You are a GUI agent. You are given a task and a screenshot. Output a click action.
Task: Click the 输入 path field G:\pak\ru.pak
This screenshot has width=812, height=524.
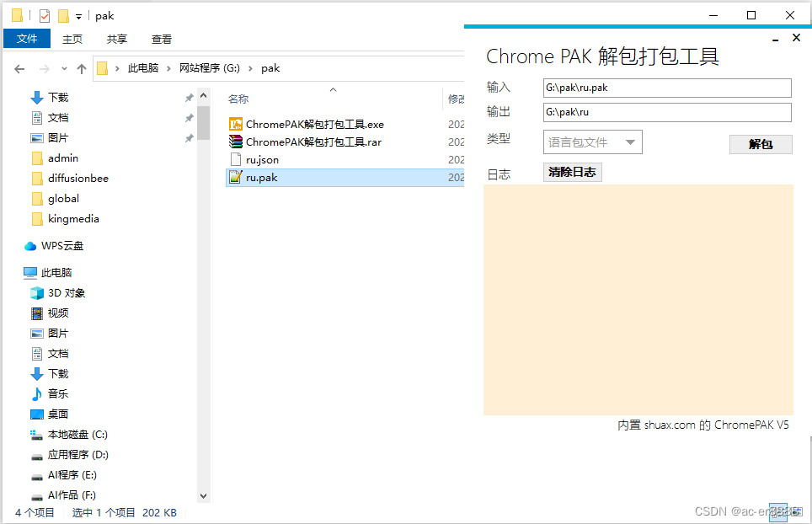(667, 88)
